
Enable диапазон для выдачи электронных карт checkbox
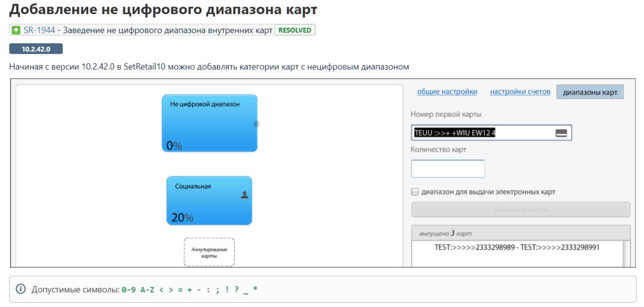415,192
